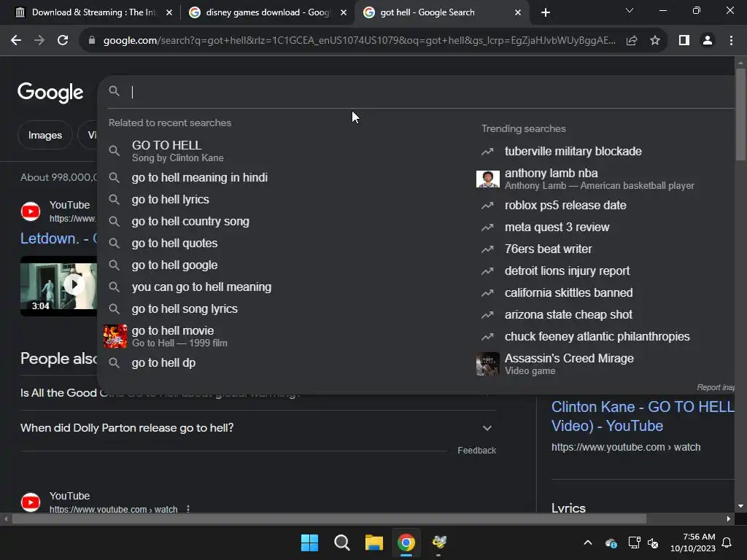Viewport: 747px width, 560px height.
Task: Click the Chrome taskbar icon
Action: [406, 542]
